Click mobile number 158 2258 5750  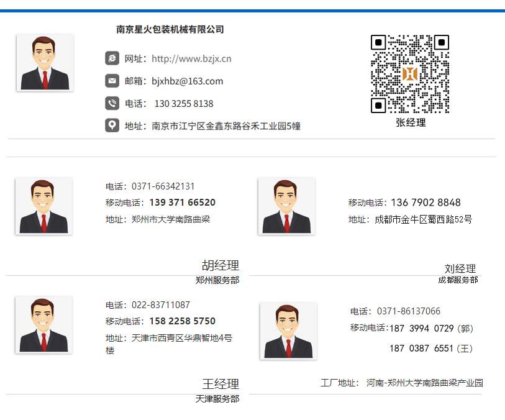coord(182,321)
